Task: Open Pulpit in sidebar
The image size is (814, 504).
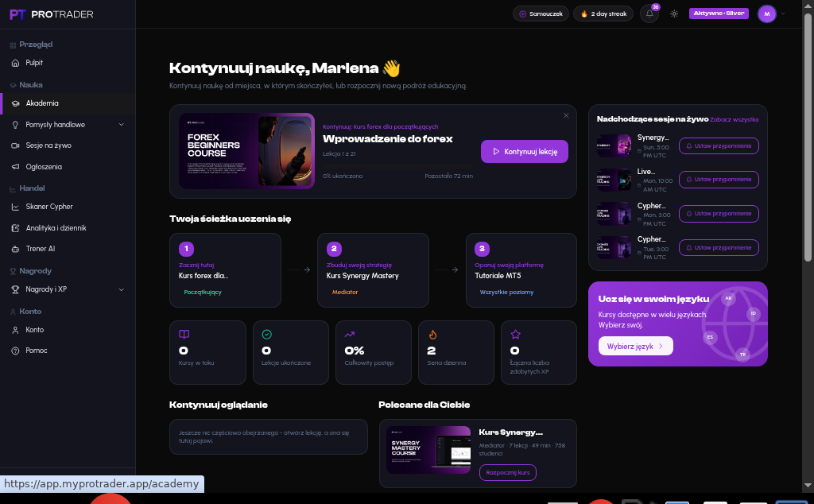Action: 68,63
